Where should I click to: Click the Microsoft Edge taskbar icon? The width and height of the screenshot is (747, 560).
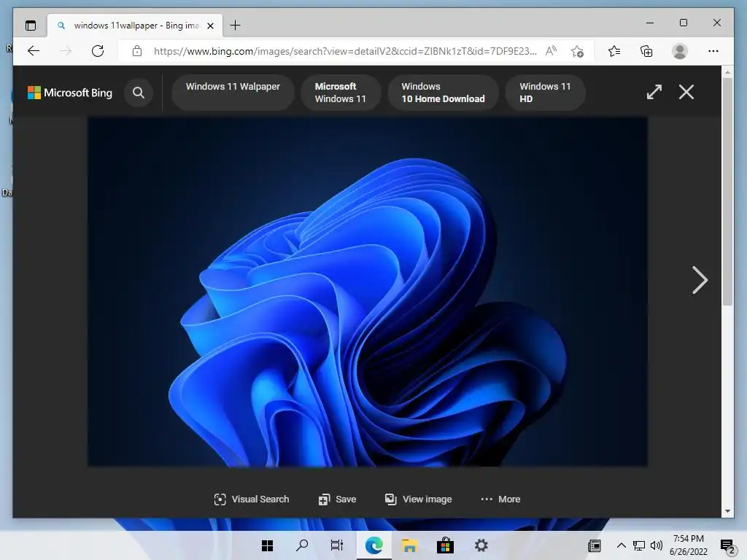pos(374,545)
